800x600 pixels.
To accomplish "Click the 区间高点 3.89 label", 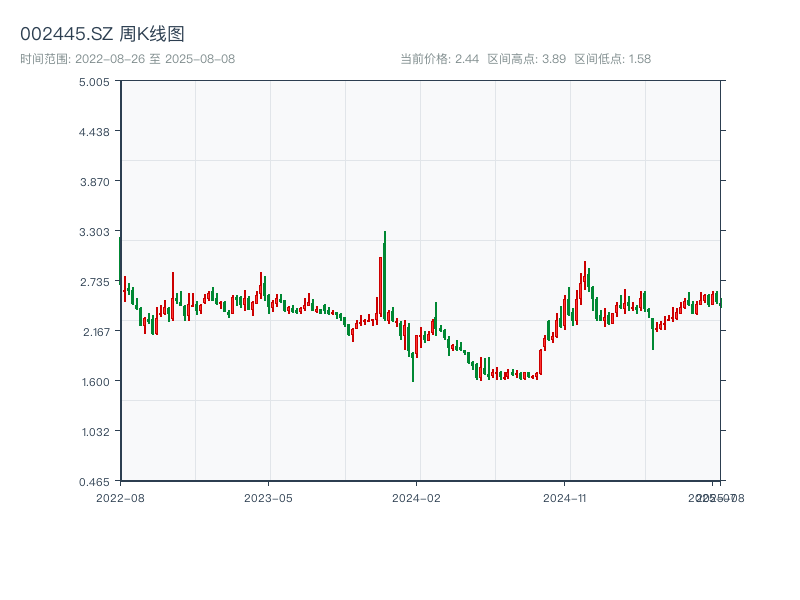I will coord(526,59).
